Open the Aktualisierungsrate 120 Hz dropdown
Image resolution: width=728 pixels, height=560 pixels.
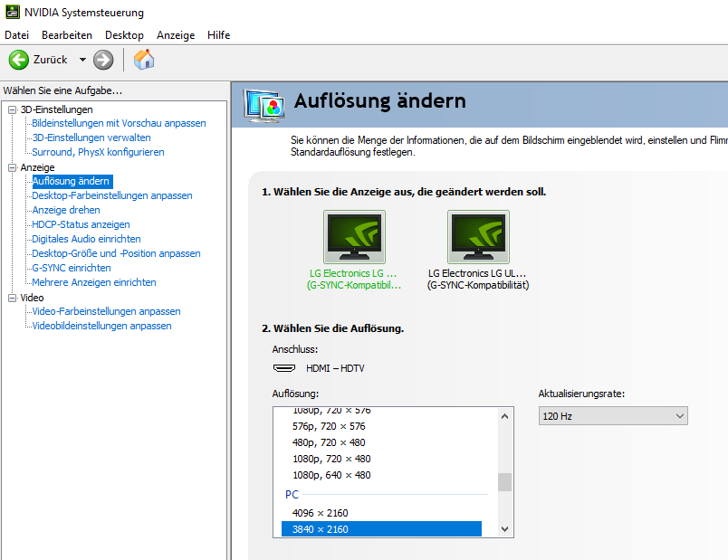(613, 416)
